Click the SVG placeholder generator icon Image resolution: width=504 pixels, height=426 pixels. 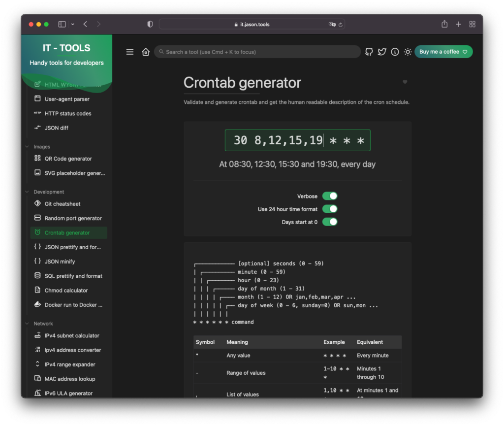[x=37, y=173]
